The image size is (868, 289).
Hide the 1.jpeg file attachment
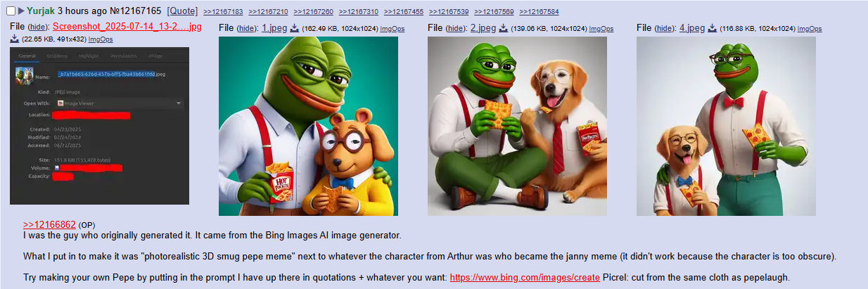[248, 28]
